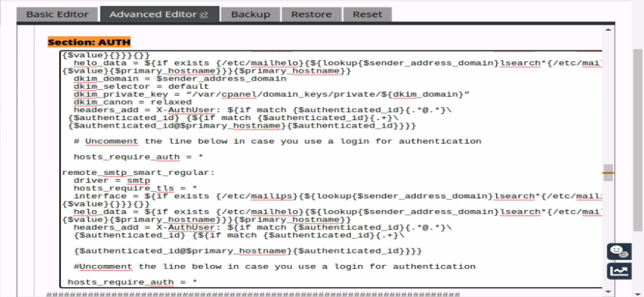The height and width of the screenshot is (297, 644).
Task: Go to the Reset tab
Action: click(367, 14)
